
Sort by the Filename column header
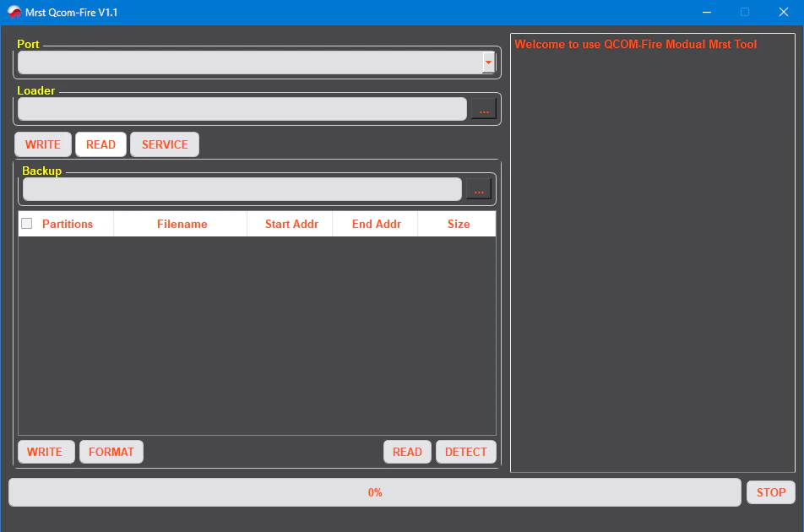(182, 224)
